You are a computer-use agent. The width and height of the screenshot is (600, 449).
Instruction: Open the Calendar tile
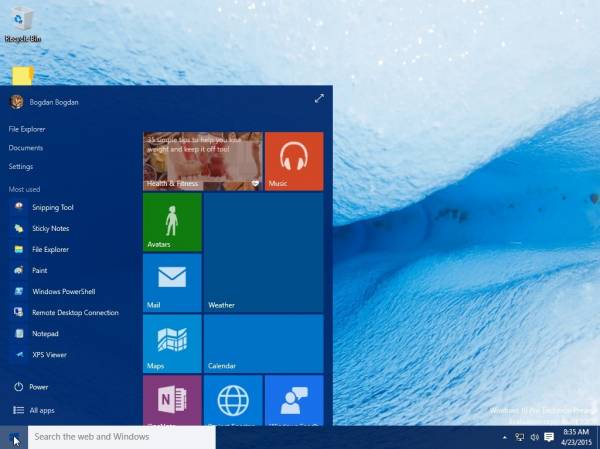tap(264, 344)
